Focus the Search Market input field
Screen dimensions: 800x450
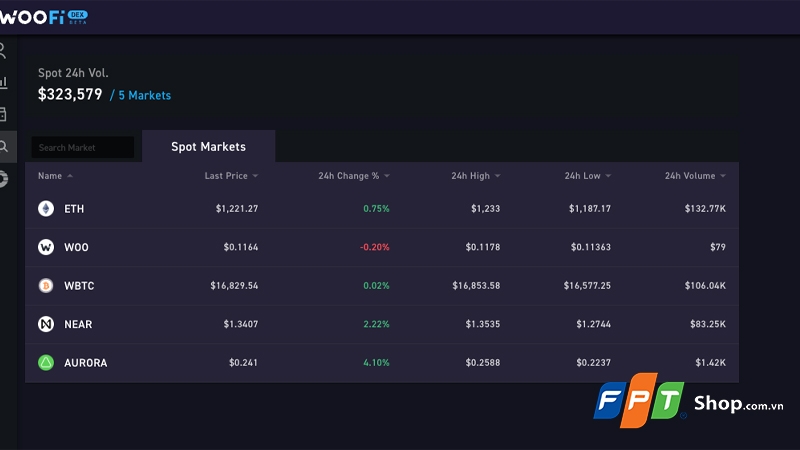coord(82,148)
